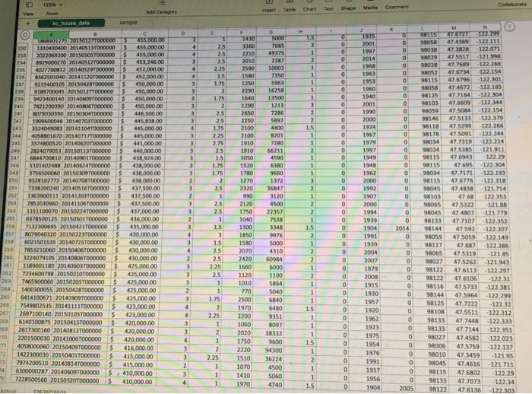This screenshot has height=394, width=532.
Task: Select row header 260
Action: click(x=8, y=258)
